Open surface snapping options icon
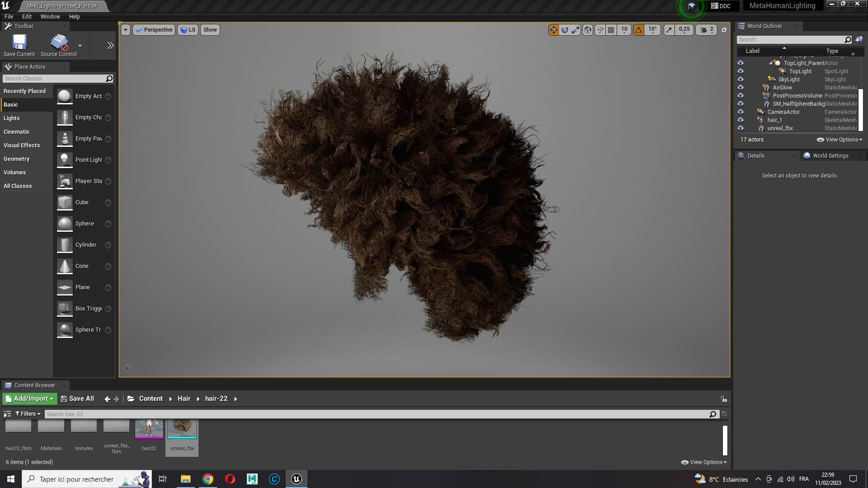Image resolution: width=868 pixels, height=488 pixels. 600,30
